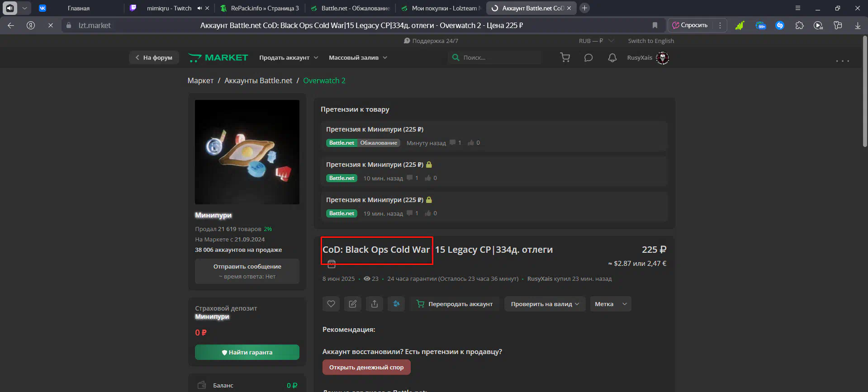
Task: Open the notifications bell icon
Action: [x=612, y=57]
